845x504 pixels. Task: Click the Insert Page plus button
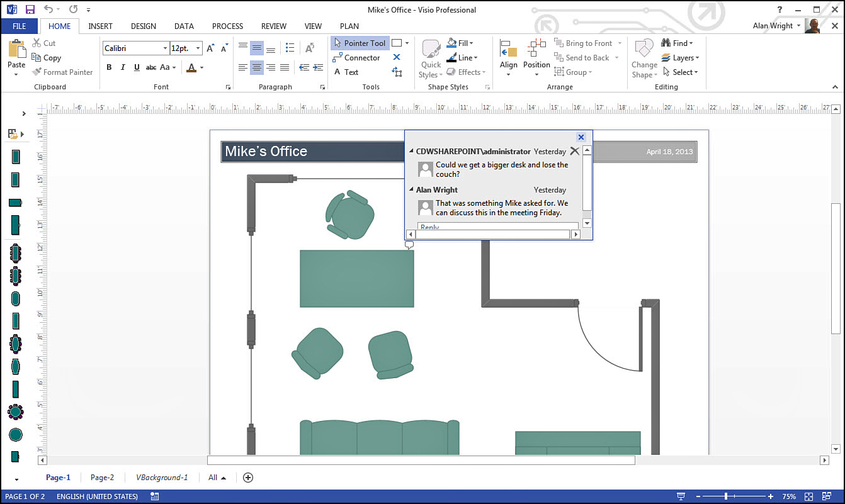point(248,478)
